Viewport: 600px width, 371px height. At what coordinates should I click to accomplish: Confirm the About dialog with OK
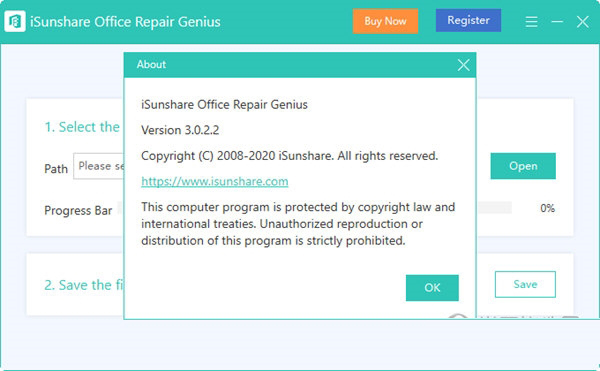click(432, 288)
